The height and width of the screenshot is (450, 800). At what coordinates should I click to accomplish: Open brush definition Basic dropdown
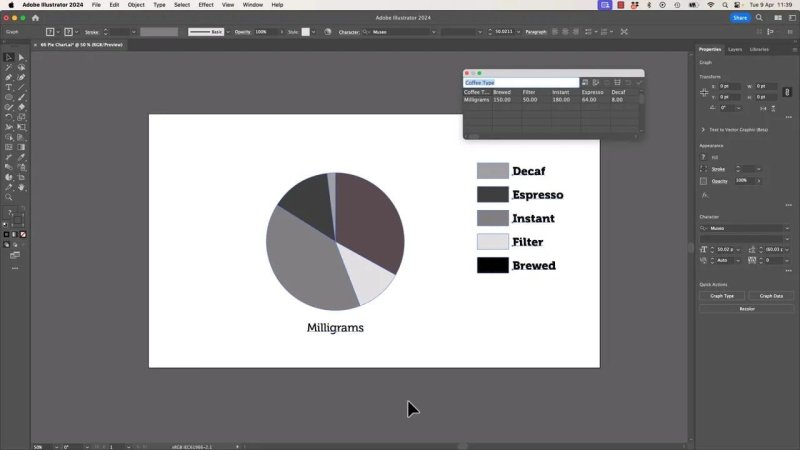click(x=228, y=32)
